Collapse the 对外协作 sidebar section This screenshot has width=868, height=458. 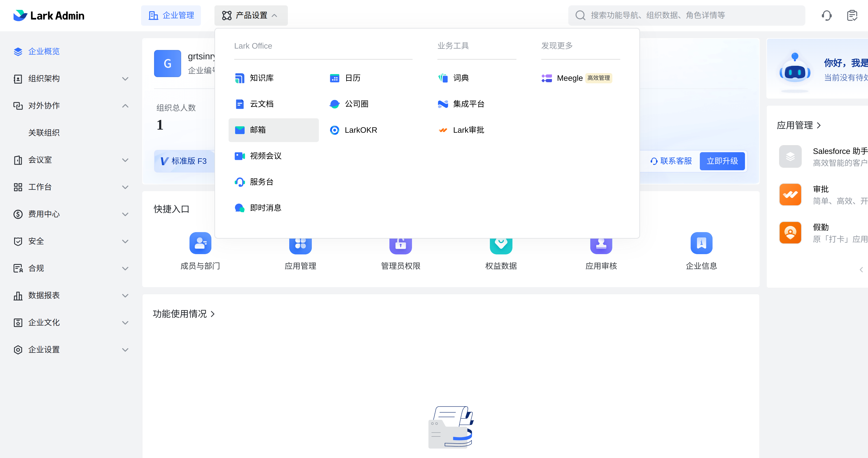pos(125,106)
